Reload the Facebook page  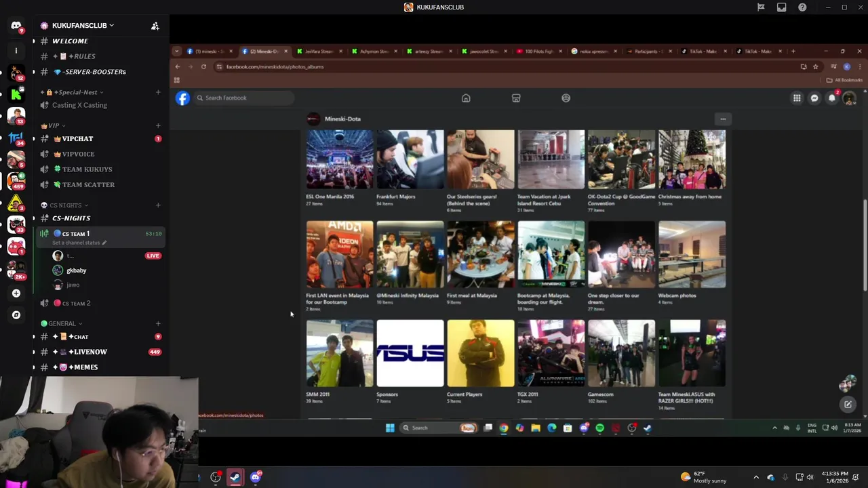[203, 66]
